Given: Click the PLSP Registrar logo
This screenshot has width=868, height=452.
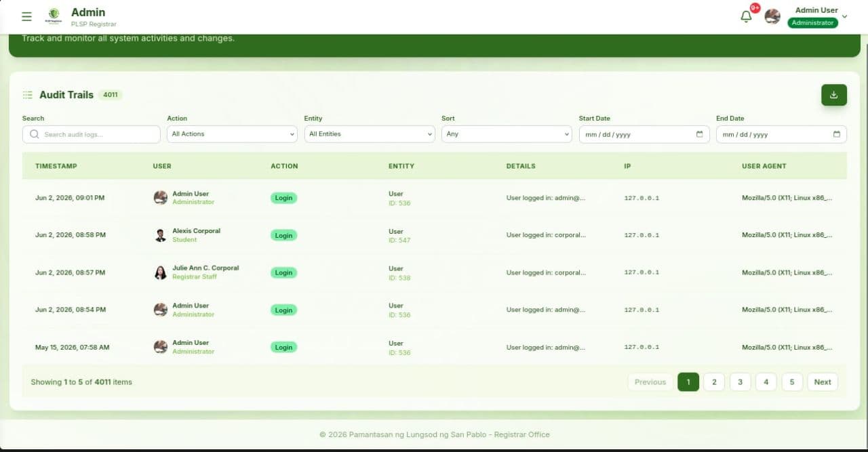Looking at the screenshot, I should (54, 16).
